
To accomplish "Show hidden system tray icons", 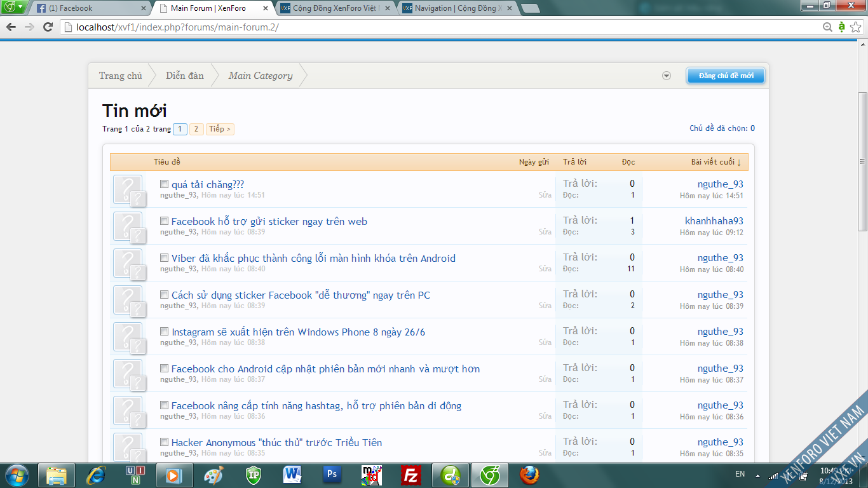I will (x=757, y=475).
